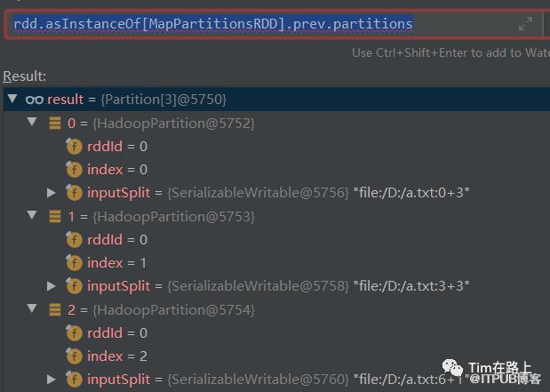
Task: Select the inputSplit row showing file:/D:/a.txt:3+3
Action: (x=267, y=286)
